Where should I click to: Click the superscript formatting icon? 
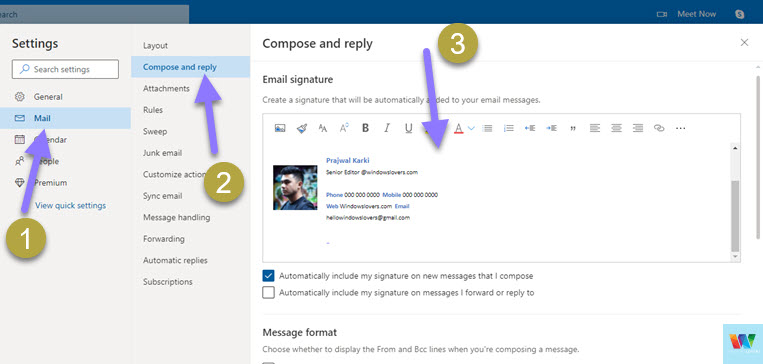(x=344, y=128)
